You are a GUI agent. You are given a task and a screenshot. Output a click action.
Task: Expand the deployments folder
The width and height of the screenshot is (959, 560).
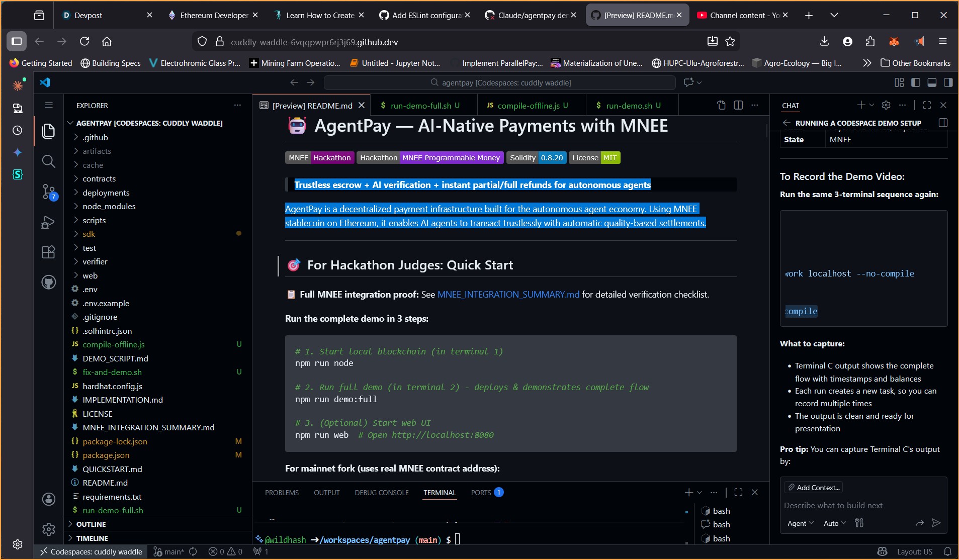[x=158, y=193]
